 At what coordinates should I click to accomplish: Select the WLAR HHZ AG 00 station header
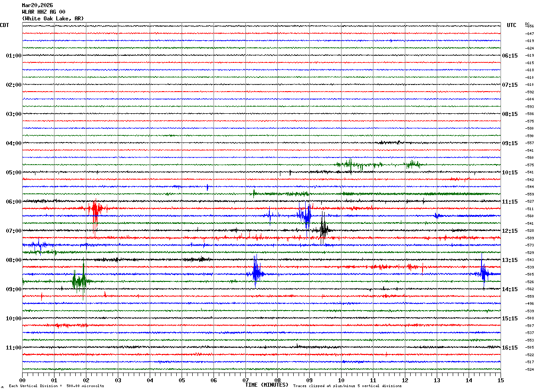(x=43, y=12)
